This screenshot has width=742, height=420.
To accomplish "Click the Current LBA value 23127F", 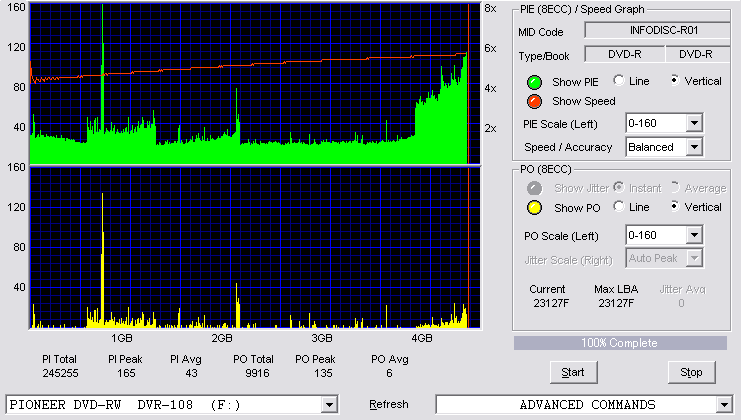I will 551,303.
